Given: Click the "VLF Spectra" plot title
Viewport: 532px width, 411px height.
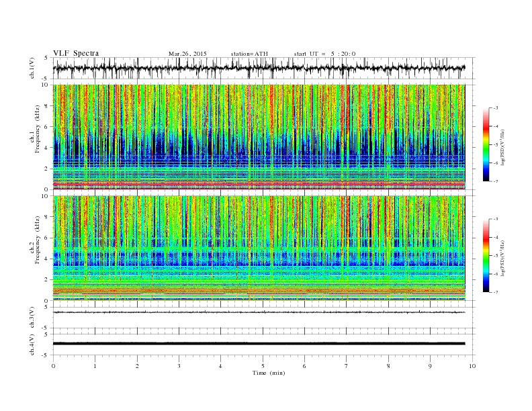Looking at the screenshot, I should point(76,53).
